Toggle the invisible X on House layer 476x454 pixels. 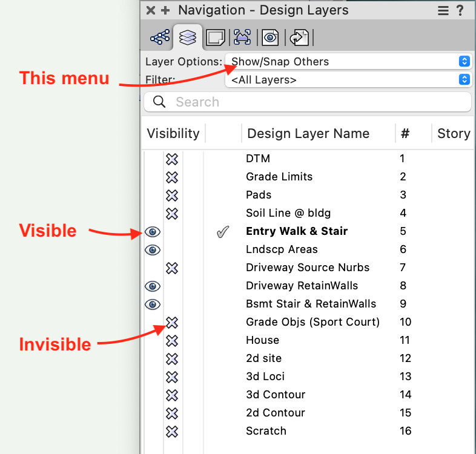[x=172, y=340]
